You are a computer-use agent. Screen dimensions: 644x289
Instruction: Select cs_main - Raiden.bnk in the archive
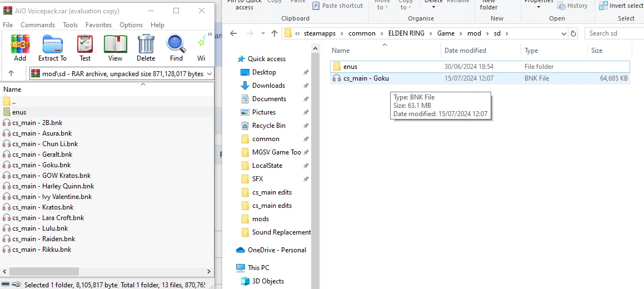[39, 239]
